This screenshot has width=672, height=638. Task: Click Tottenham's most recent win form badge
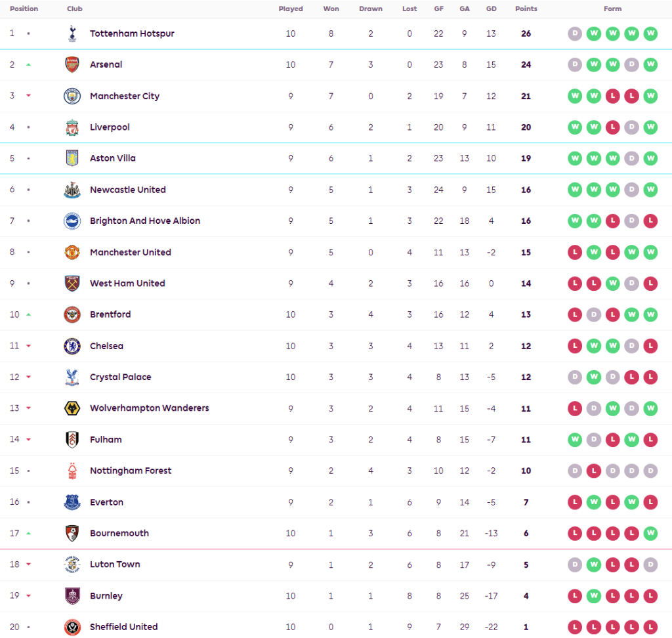tap(650, 33)
